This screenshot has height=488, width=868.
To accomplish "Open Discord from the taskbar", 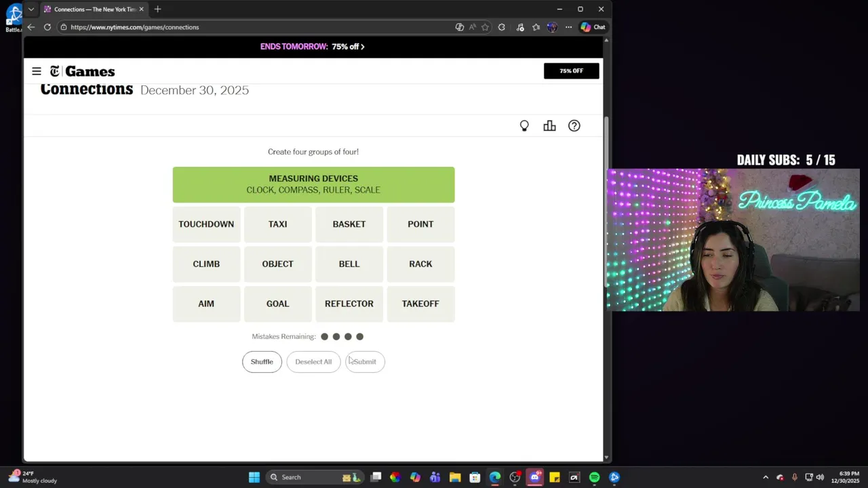I will point(534,477).
